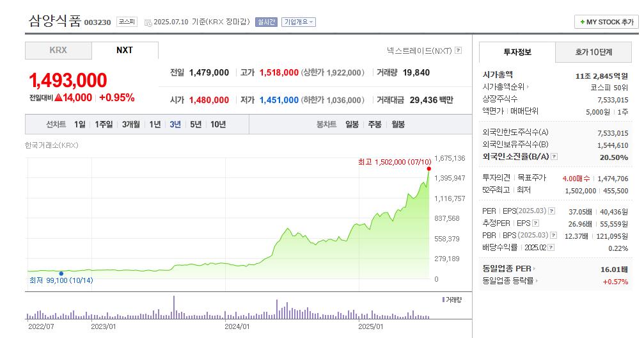Click help icon next to PBR BPS(2025.03)
The image size is (644, 338).
coord(554,235)
